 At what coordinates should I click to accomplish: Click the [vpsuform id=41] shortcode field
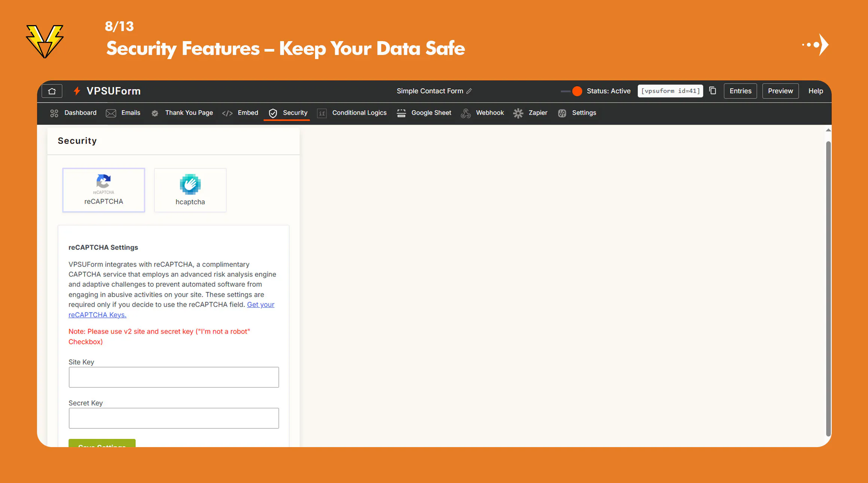pos(670,91)
